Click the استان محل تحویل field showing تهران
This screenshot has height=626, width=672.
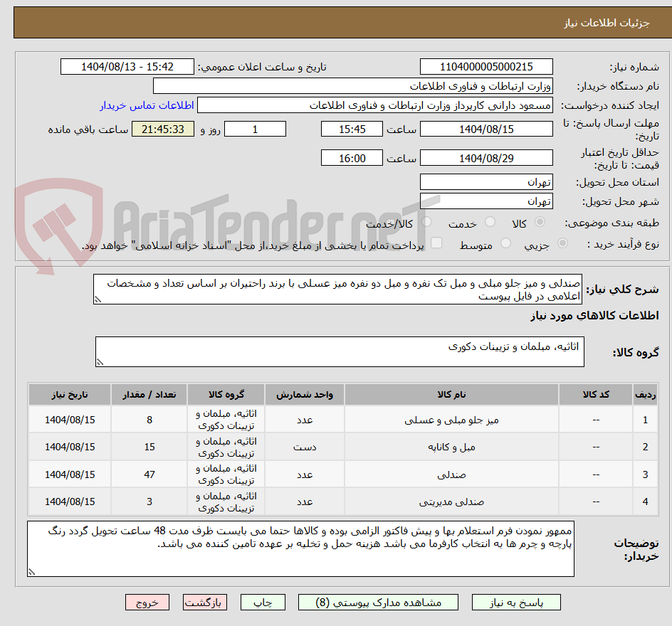point(486,181)
